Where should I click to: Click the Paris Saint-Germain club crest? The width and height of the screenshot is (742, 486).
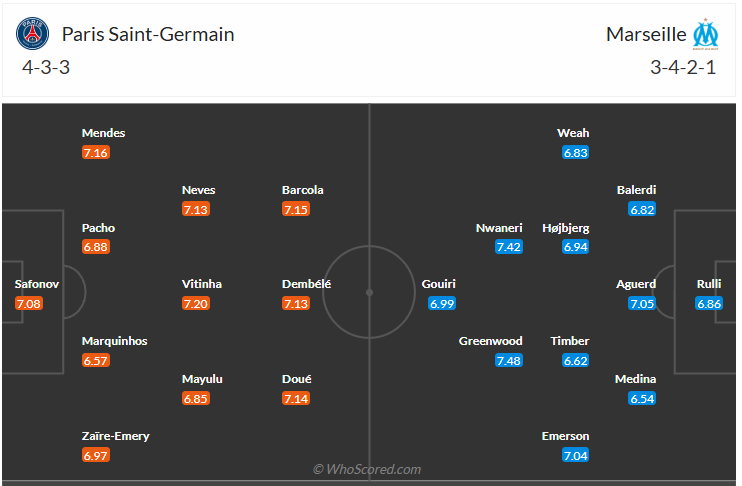point(33,35)
